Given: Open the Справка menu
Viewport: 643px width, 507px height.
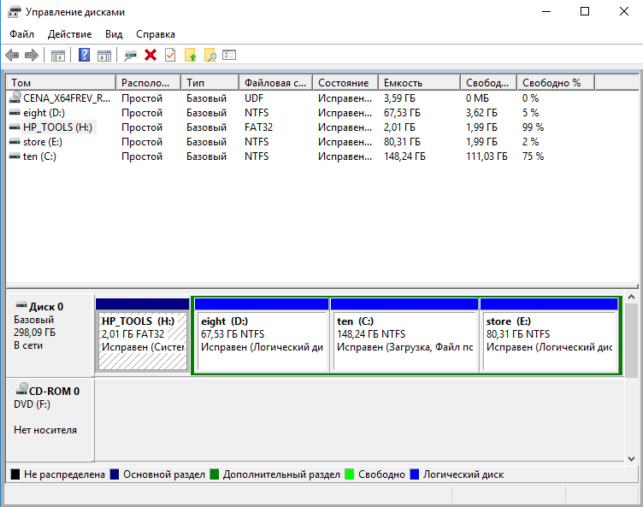Looking at the screenshot, I should pyautogui.click(x=155, y=34).
